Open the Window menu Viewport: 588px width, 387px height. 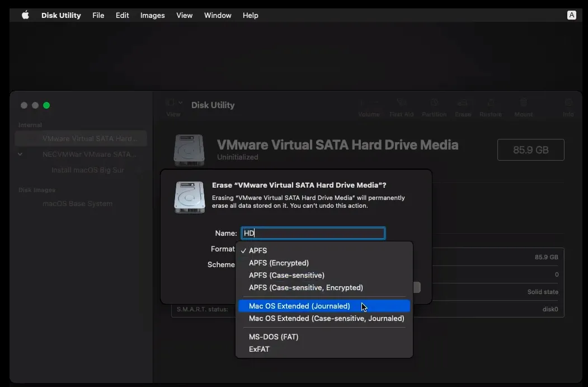coord(218,15)
